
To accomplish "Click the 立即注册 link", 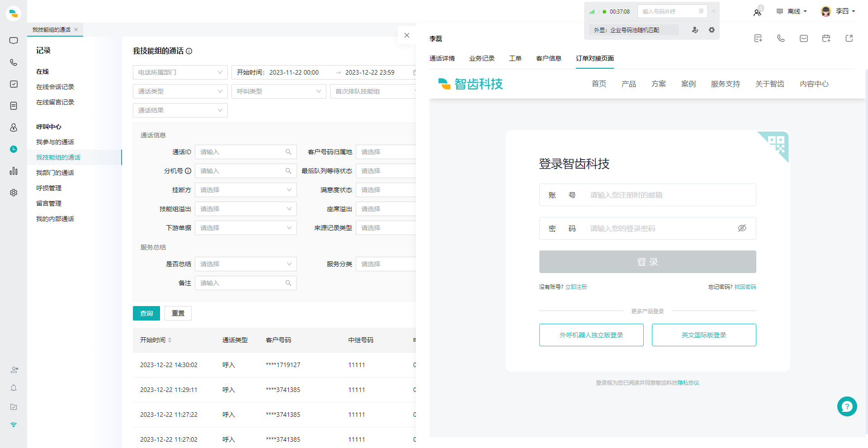I will coord(576,287).
